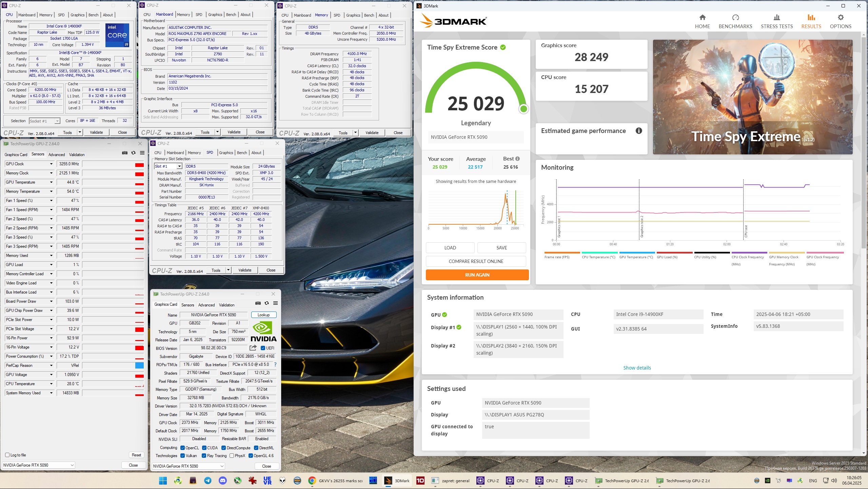Viewport: 868px width, 489px height.
Task: Open Telegram from the taskbar
Action: pos(208,481)
